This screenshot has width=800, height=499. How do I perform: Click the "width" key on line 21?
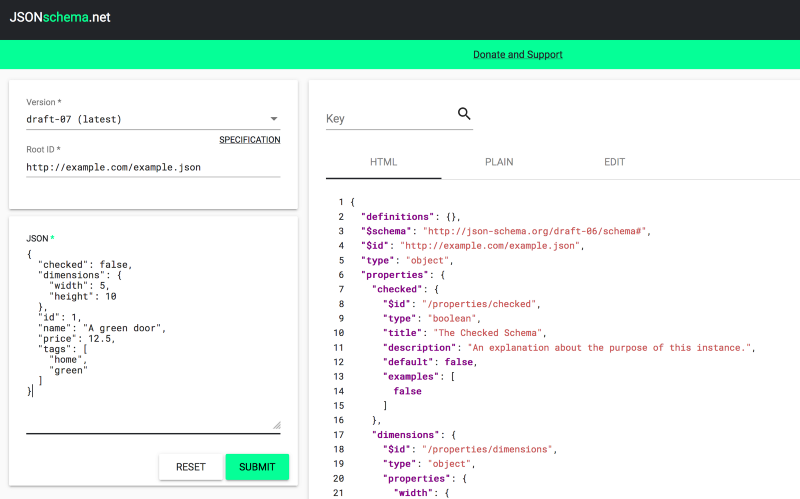tap(414, 493)
